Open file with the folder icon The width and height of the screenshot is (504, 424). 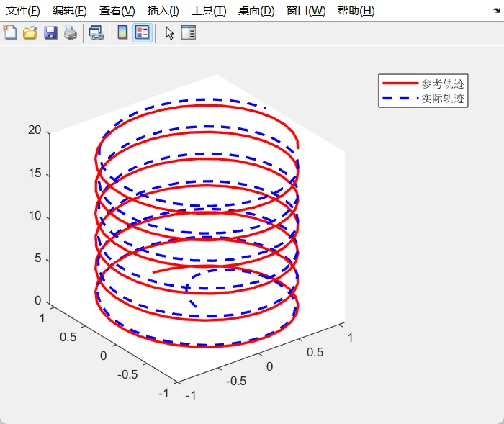point(30,32)
